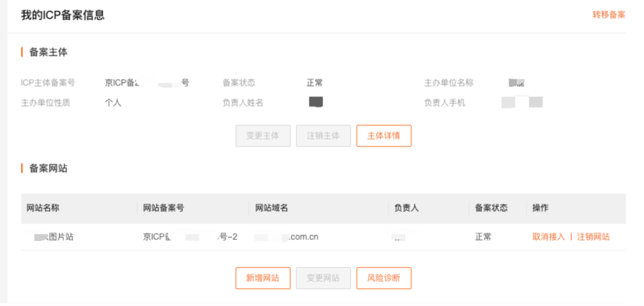Click 取消接入 in the website row

pyautogui.click(x=548, y=237)
